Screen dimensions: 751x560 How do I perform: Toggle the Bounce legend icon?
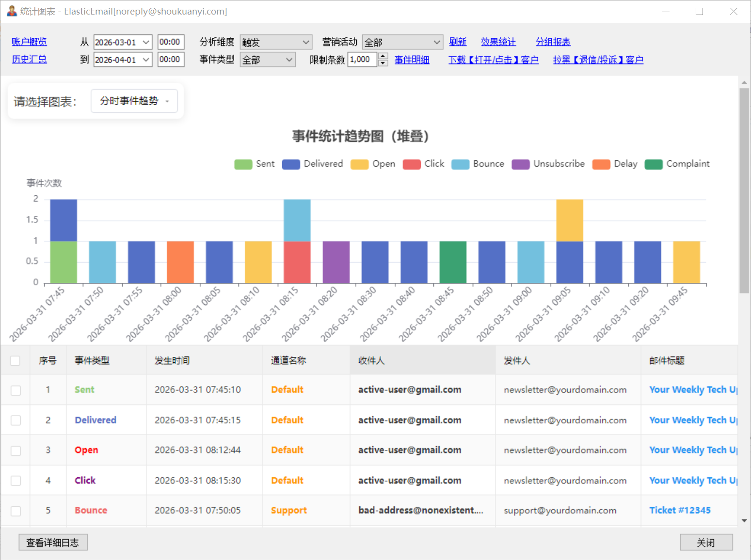point(460,164)
